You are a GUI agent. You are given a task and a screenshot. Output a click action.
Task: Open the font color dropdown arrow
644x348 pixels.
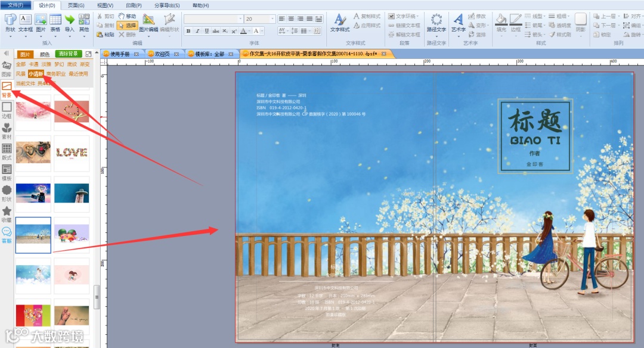click(249, 31)
